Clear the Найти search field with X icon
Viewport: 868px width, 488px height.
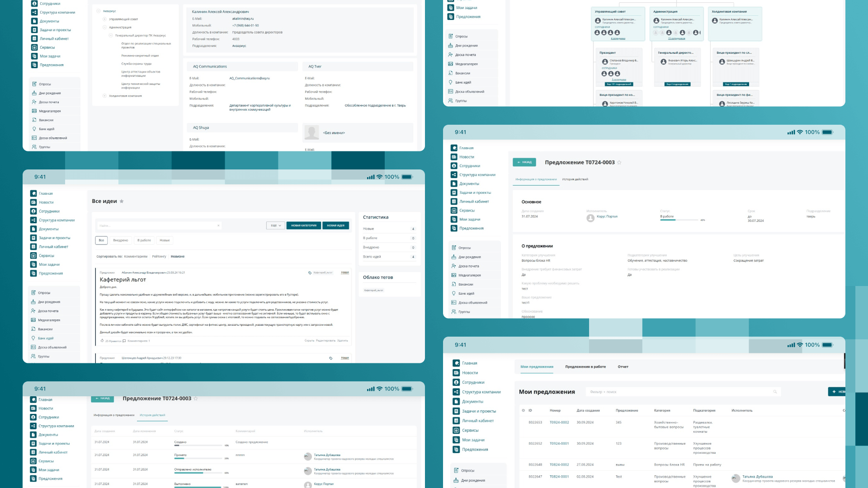tap(218, 225)
